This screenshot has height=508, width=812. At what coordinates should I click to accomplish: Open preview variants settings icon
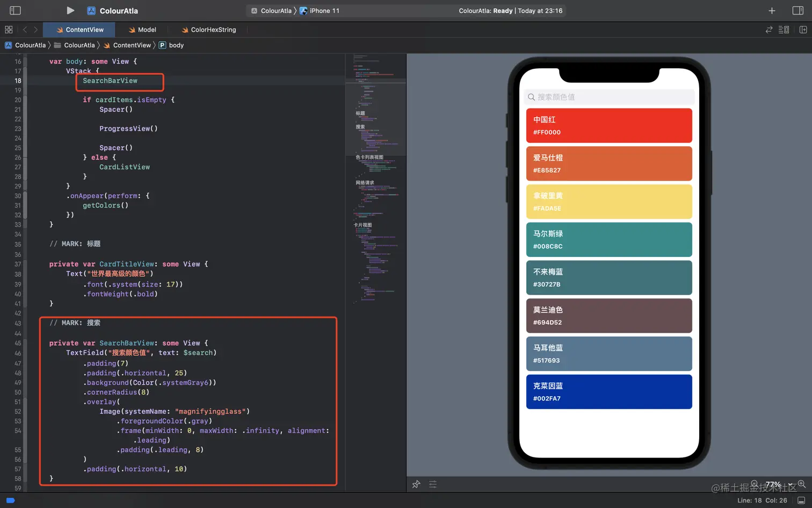[433, 484]
